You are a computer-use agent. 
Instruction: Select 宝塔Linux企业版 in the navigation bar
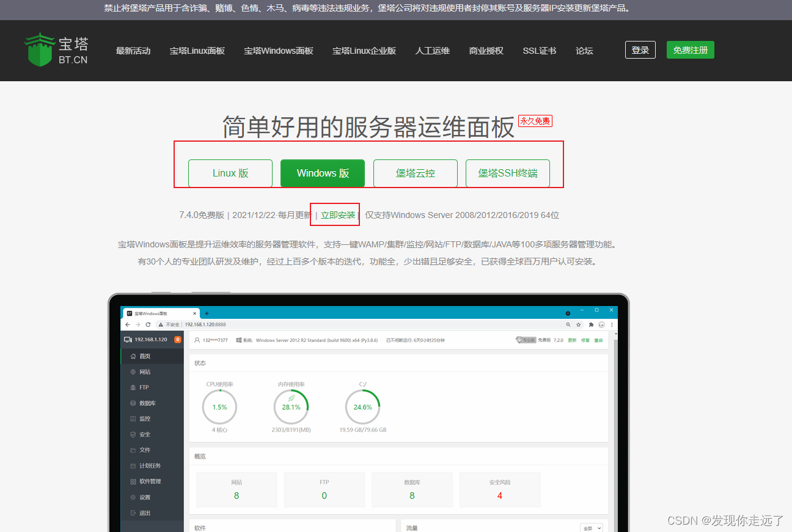pyautogui.click(x=364, y=51)
